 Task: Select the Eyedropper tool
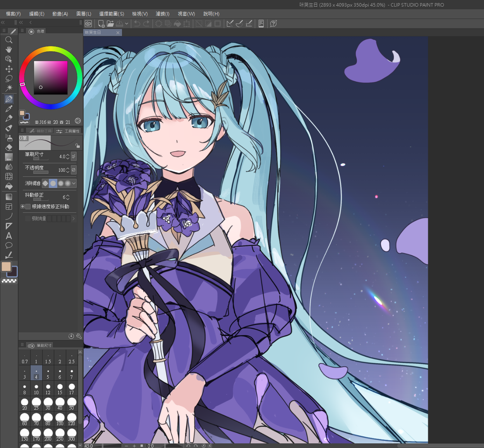[9, 109]
